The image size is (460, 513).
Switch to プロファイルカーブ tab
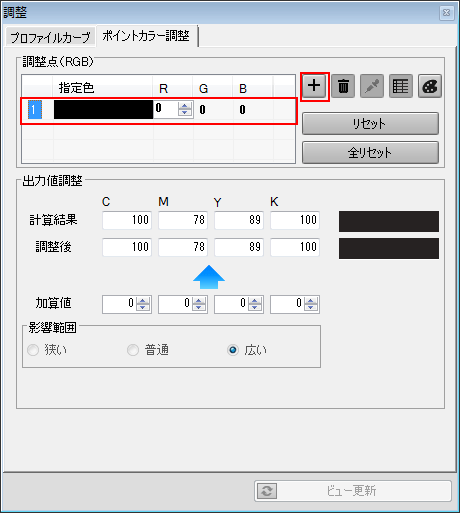[50, 37]
